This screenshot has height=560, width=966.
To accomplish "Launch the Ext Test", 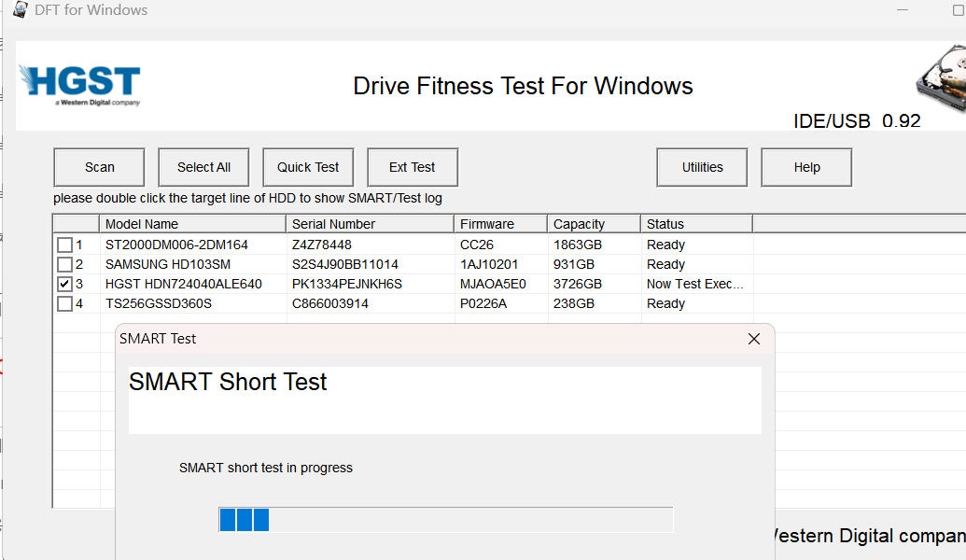I will click(413, 167).
